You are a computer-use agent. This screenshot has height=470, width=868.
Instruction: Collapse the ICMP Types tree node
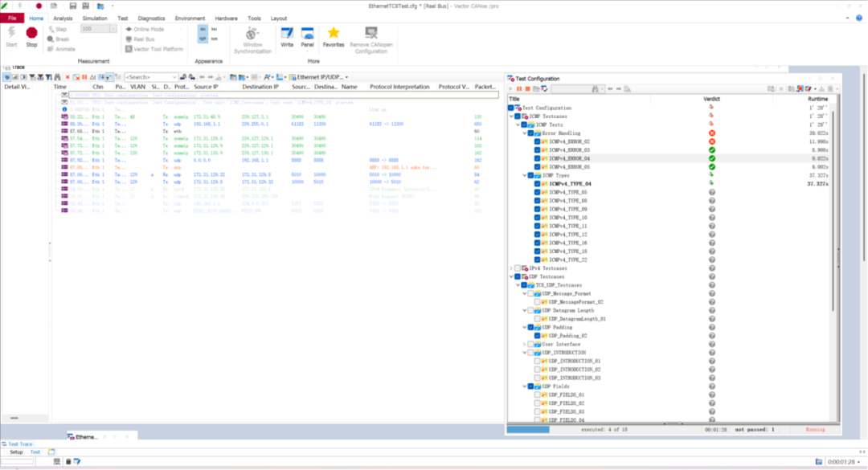coord(525,175)
